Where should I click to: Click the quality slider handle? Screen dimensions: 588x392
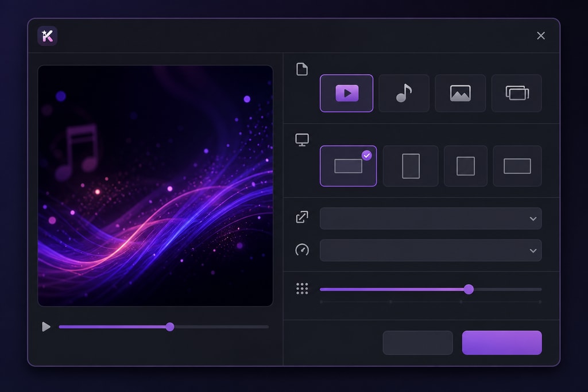469,289
